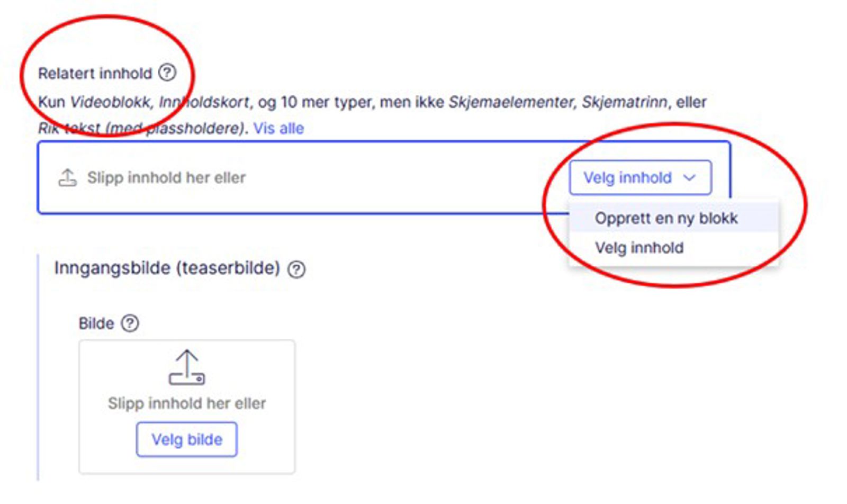Click "Slipp innhold her eller" above Velg bilde
Image resolution: width=847 pixels, height=504 pixels.
click(187, 403)
